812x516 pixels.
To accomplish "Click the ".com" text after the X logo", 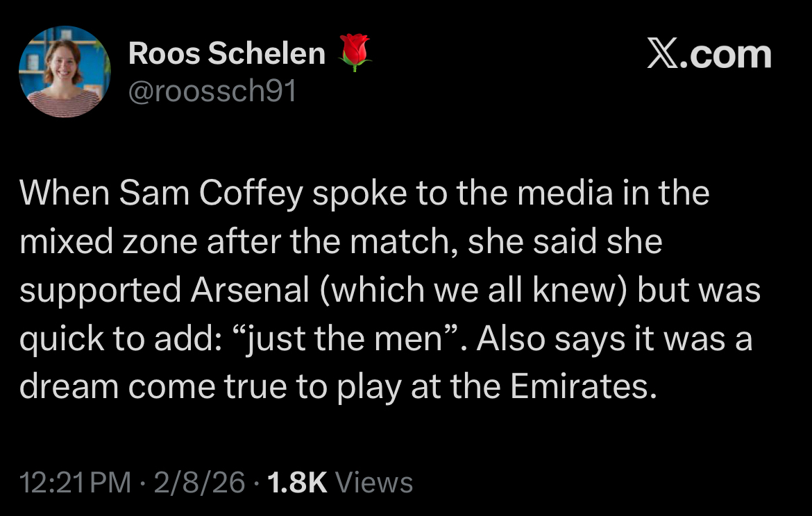I will pos(729,55).
